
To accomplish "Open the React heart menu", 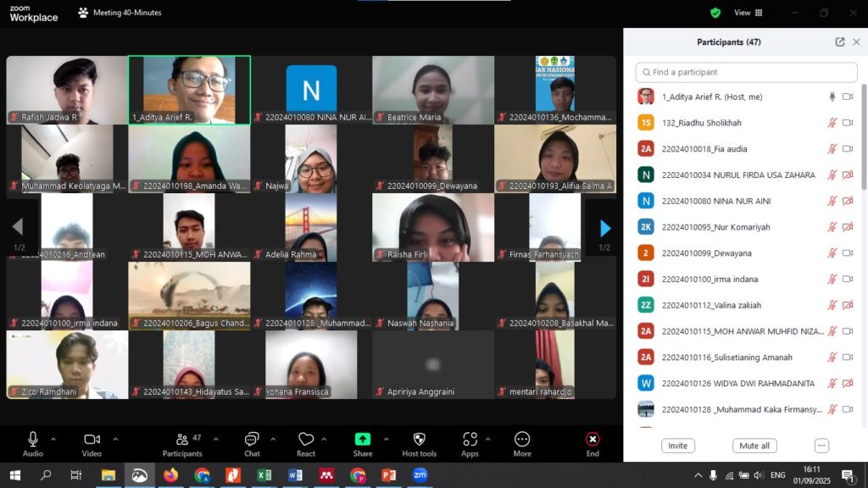I will pos(305,444).
